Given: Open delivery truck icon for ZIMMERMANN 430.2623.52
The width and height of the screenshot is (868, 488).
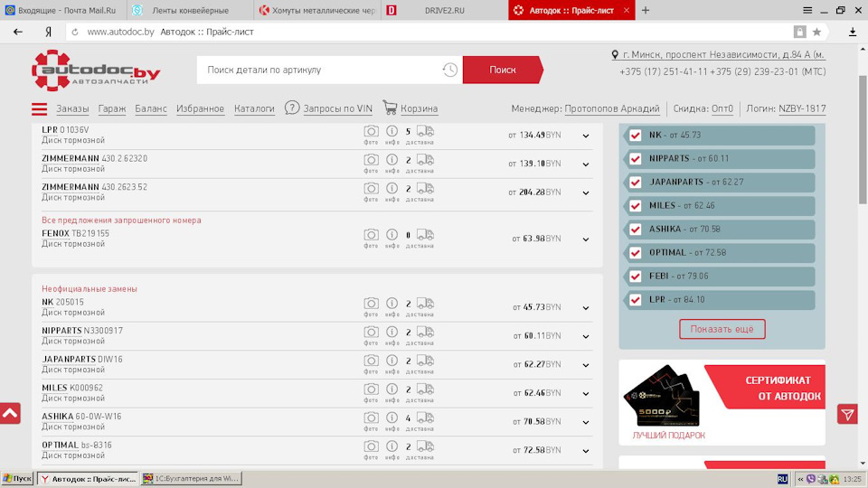Looking at the screenshot, I should (x=425, y=189).
